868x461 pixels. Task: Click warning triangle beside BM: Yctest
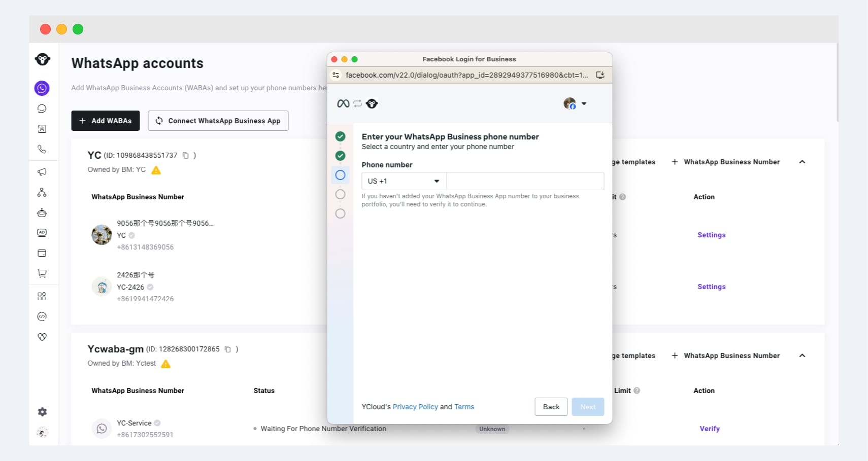click(166, 364)
